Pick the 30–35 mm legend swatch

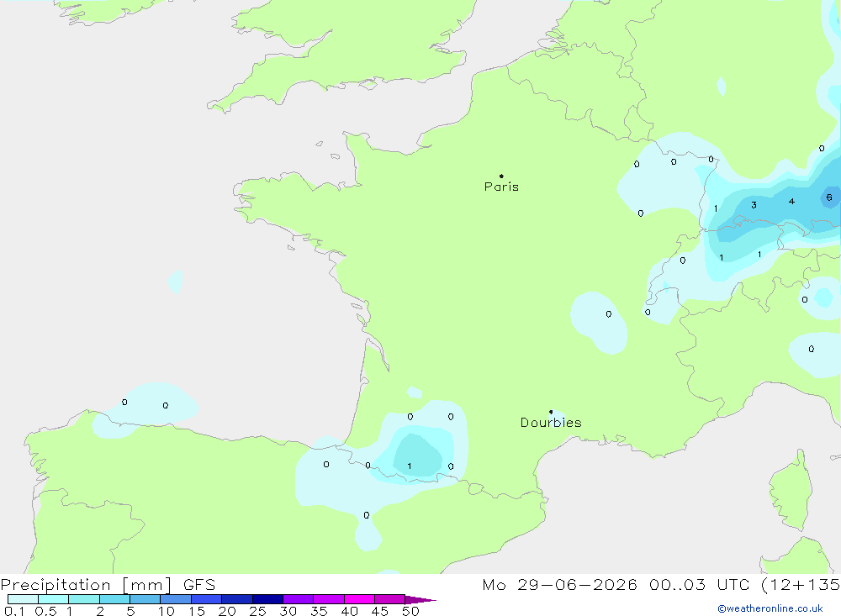(x=299, y=599)
